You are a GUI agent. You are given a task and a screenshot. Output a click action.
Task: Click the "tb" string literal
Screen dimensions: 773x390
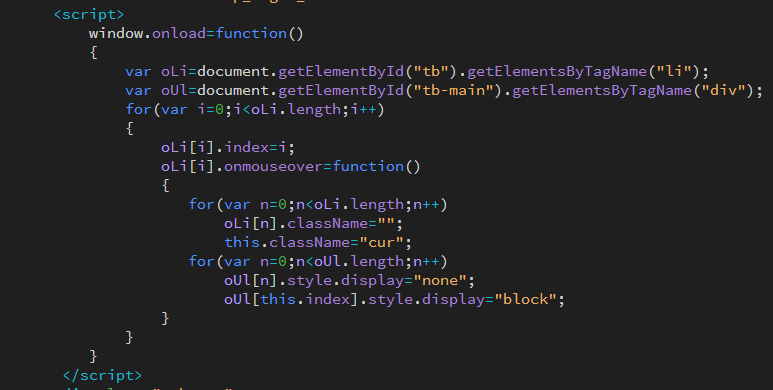click(x=432, y=71)
